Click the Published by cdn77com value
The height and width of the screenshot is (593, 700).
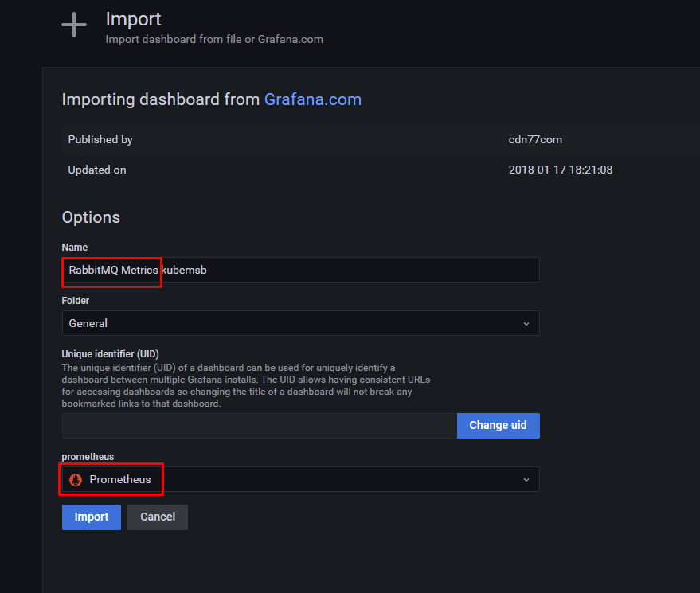[535, 139]
